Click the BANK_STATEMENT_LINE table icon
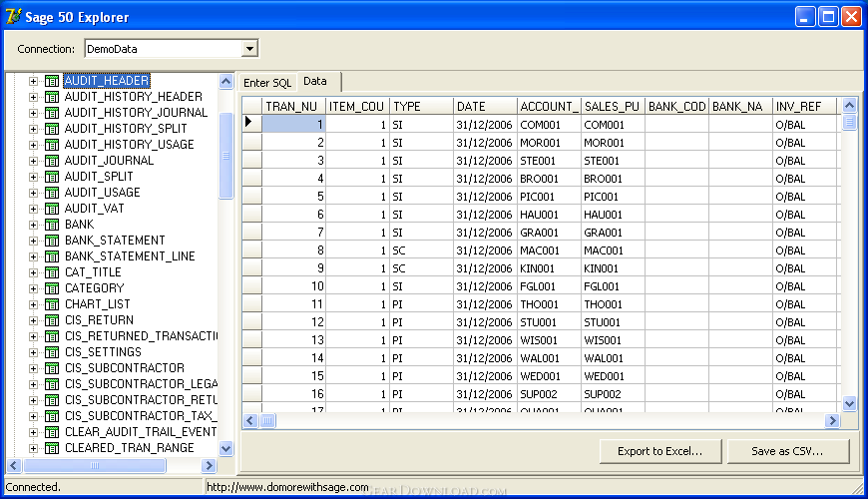This screenshot has height=499, width=868. coord(52,256)
